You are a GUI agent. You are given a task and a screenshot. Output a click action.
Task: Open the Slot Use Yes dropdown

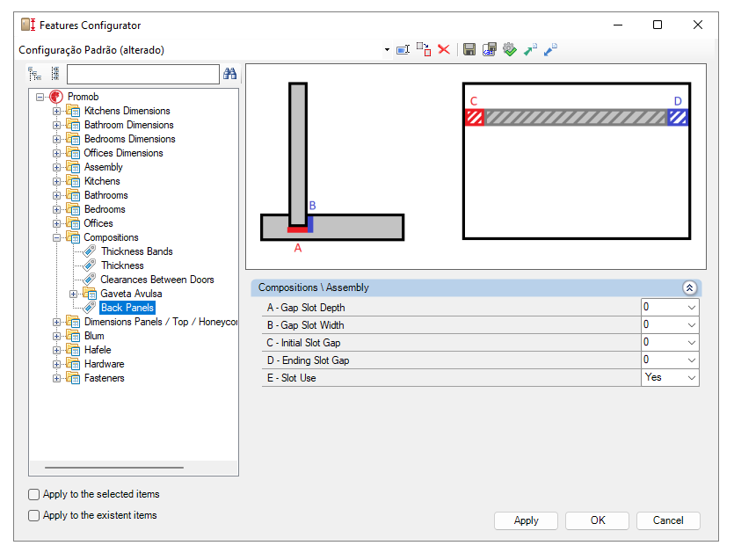coord(692,378)
